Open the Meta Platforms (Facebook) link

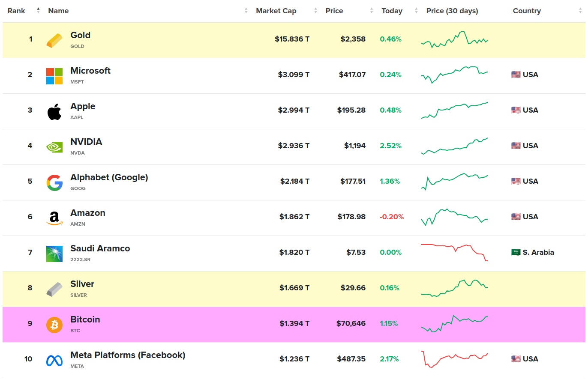[x=128, y=355]
